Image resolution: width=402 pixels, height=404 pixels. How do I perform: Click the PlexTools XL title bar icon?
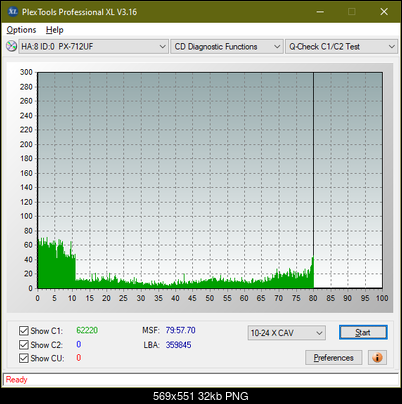(x=12, y=12)
